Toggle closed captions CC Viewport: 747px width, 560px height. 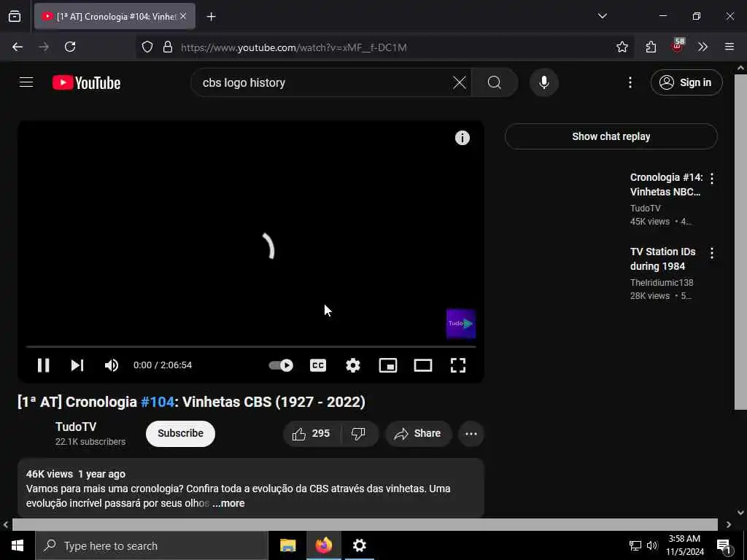point(318,365)
